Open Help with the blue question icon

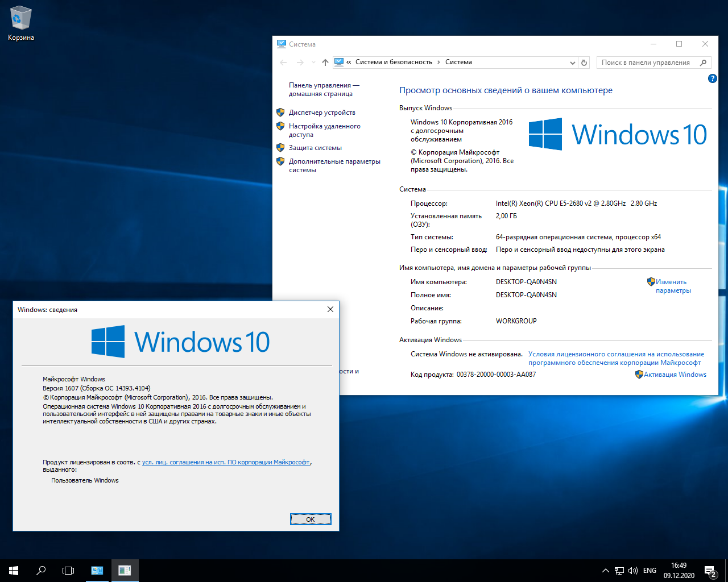pyautogui.click(x=712, y=78)
